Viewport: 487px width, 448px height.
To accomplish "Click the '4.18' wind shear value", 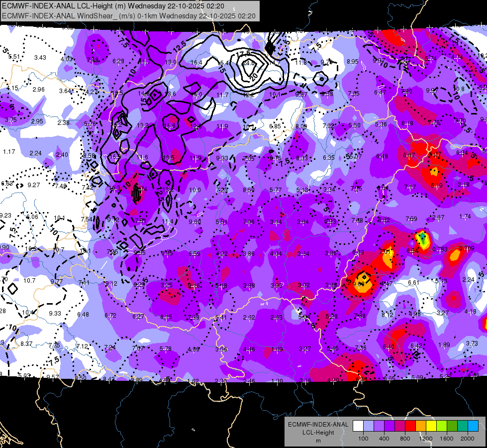I will 470,312.
